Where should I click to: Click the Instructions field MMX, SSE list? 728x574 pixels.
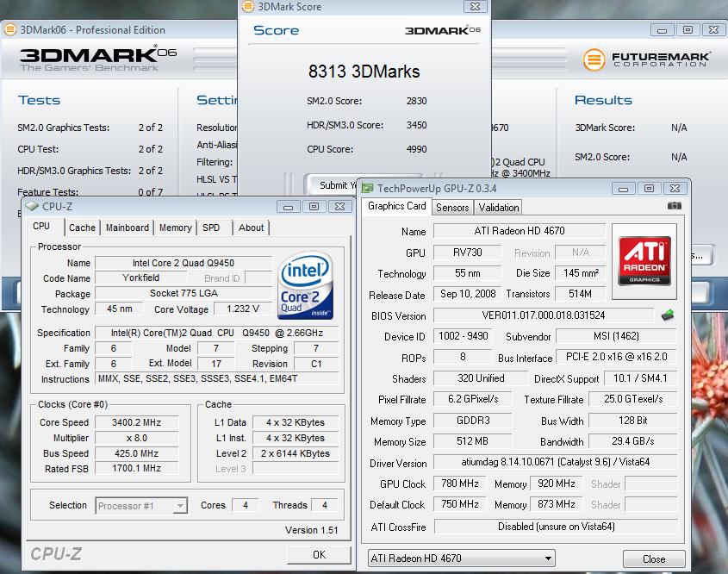pyautogui.click(x=217, y=379)
